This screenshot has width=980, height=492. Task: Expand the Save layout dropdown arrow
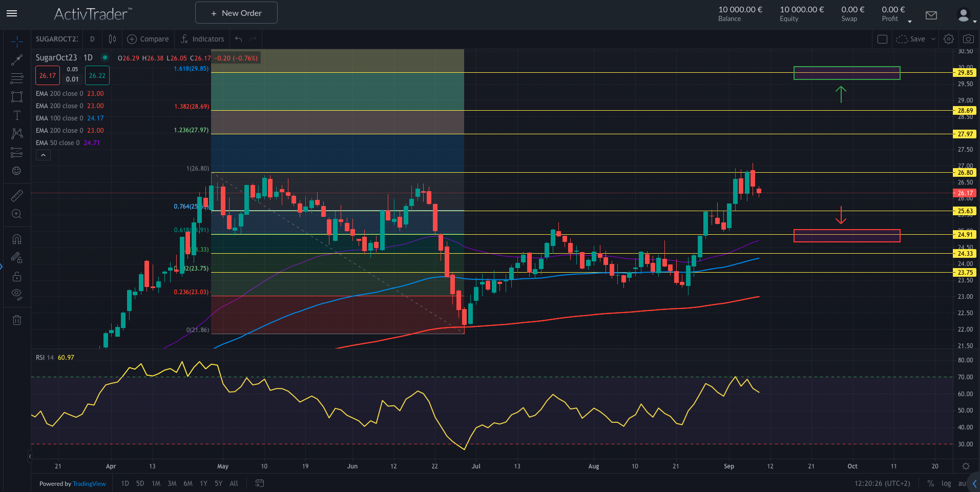[933, 39]
